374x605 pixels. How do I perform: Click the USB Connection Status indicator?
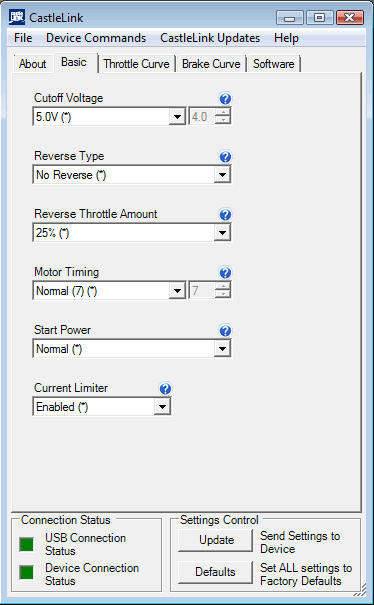[x=27, y=544]
